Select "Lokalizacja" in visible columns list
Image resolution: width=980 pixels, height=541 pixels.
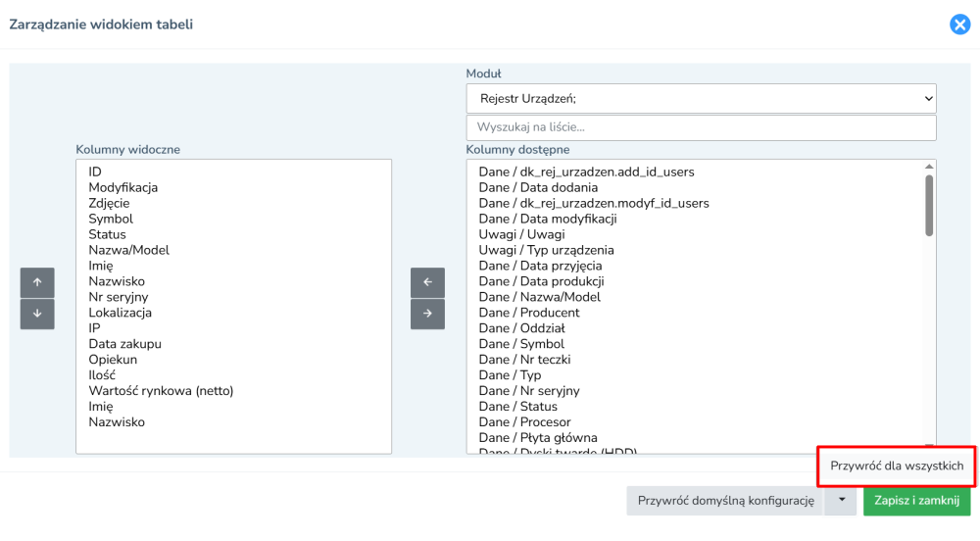pos(120,313)
